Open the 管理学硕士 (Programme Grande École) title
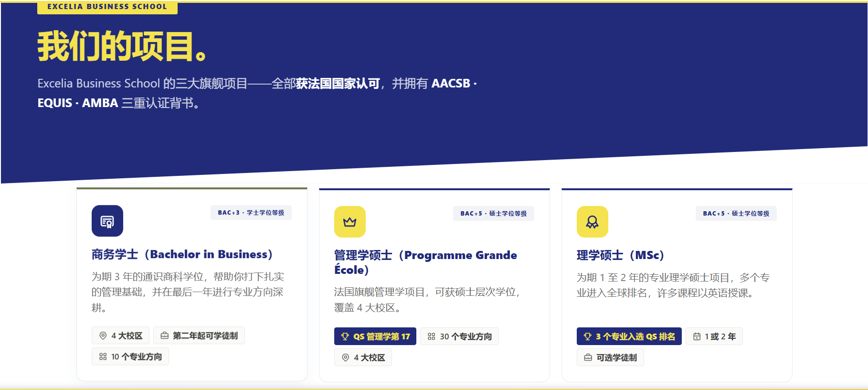 click(425, 262)
